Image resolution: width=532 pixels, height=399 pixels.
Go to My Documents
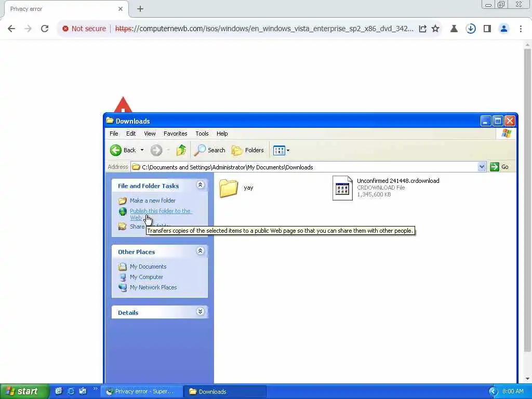pos(148,267)
